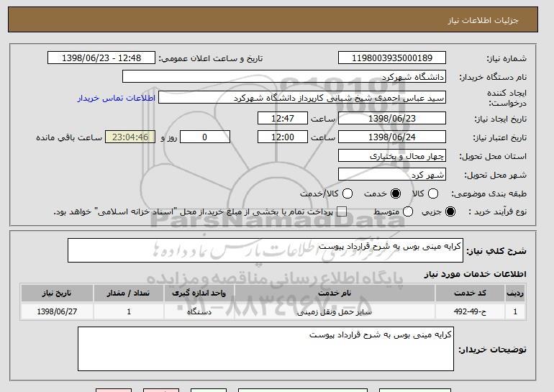Image resolution: width=554 pixels, height=392 pixels.
Task: Click the تاریخ نیاز column header
Action: point(57,293)
